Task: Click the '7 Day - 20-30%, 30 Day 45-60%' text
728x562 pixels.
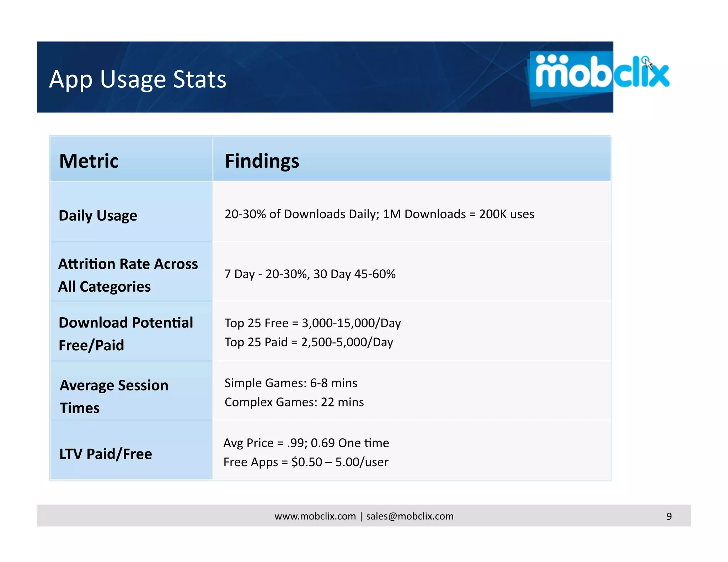Action: 310,274
